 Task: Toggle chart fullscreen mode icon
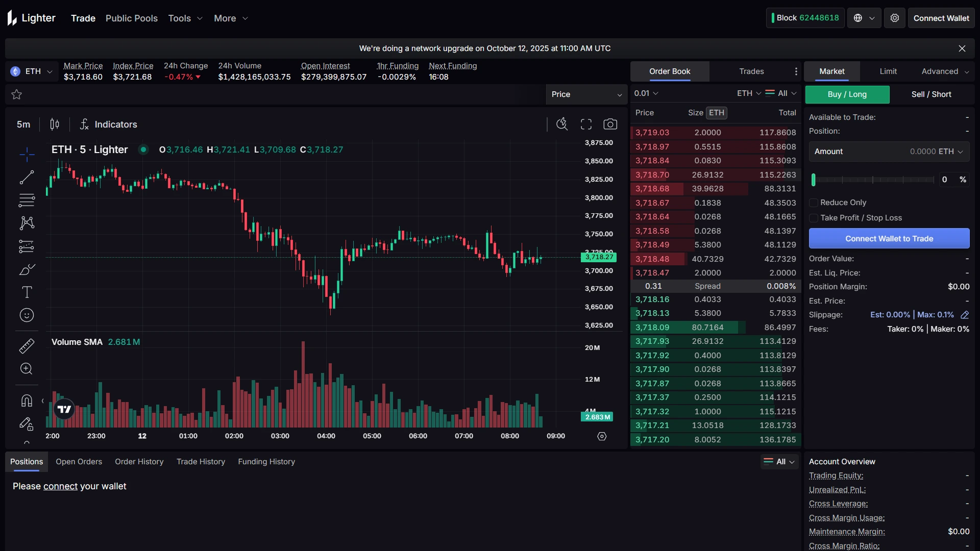(x=586, y=124)
